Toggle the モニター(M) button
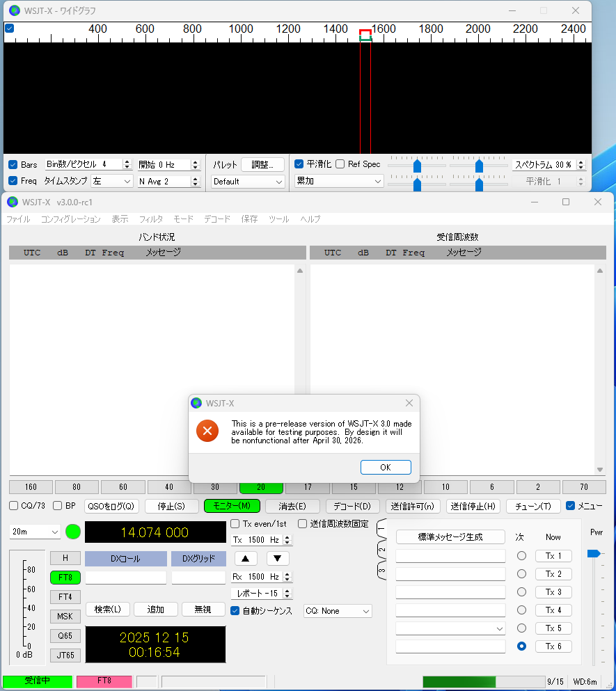The image size is (616, 691). pyautogui.click(x=232, y=506)
